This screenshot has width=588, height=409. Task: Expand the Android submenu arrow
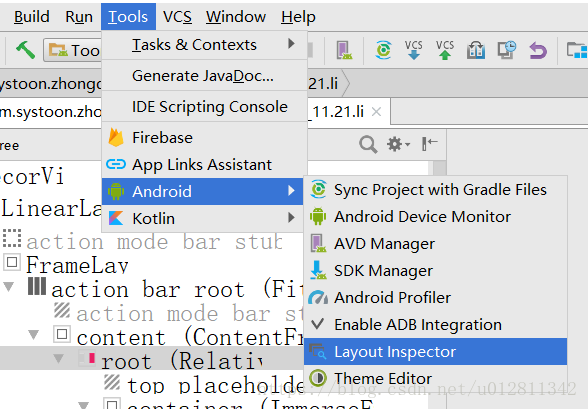[291, 191]
